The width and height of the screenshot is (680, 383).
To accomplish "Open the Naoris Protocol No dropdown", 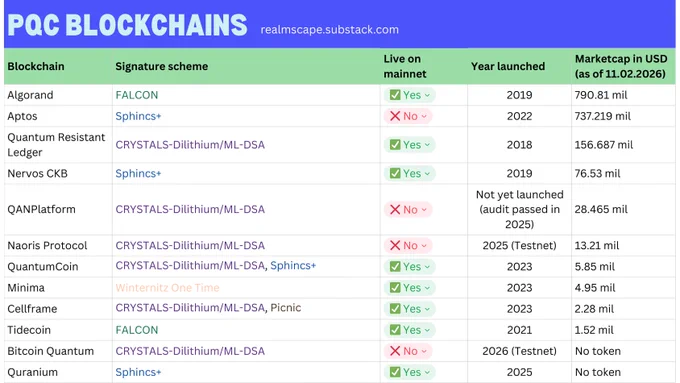I will 408,246.
